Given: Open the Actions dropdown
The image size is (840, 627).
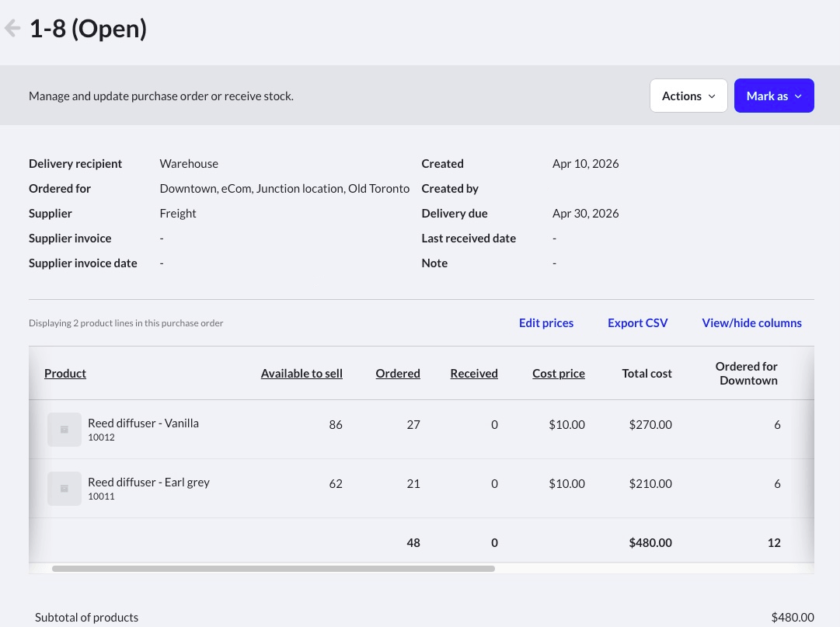Looking at the screenshot, I should [688, 96].
